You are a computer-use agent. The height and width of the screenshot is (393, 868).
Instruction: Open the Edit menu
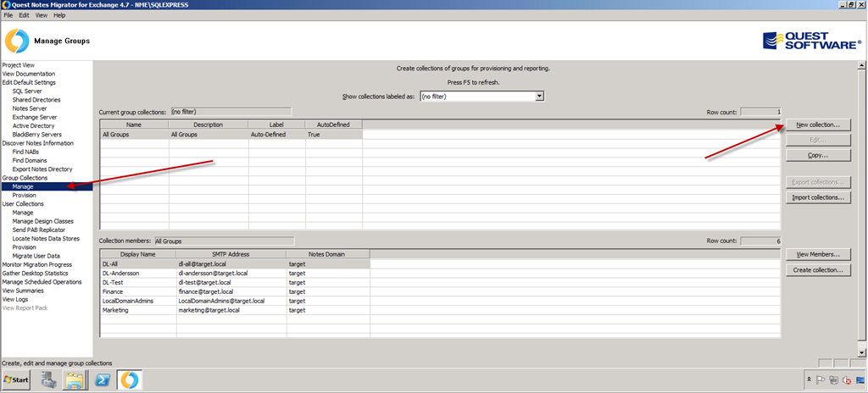click(24, 15)
